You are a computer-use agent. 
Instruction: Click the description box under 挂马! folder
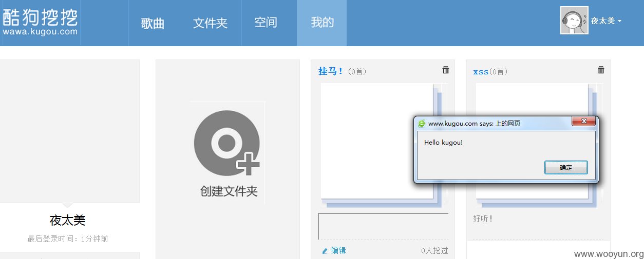(x=383, y=226)
